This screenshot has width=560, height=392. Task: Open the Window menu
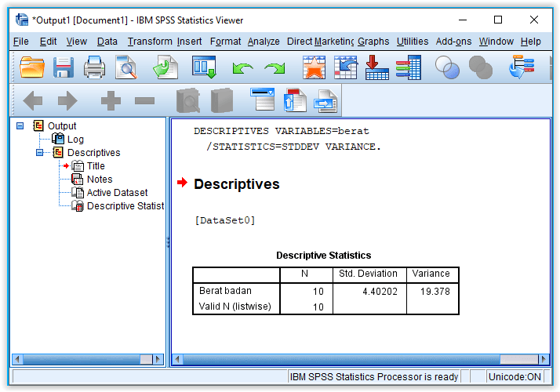(x=496, y=42)
